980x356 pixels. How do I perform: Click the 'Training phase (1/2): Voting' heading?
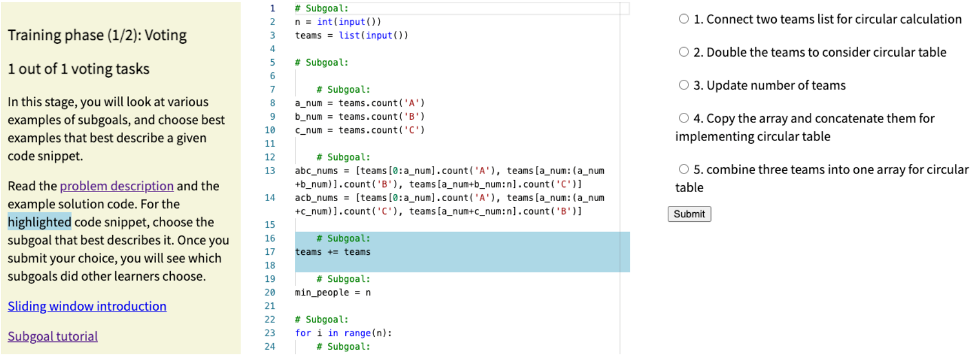coord(97,35)
